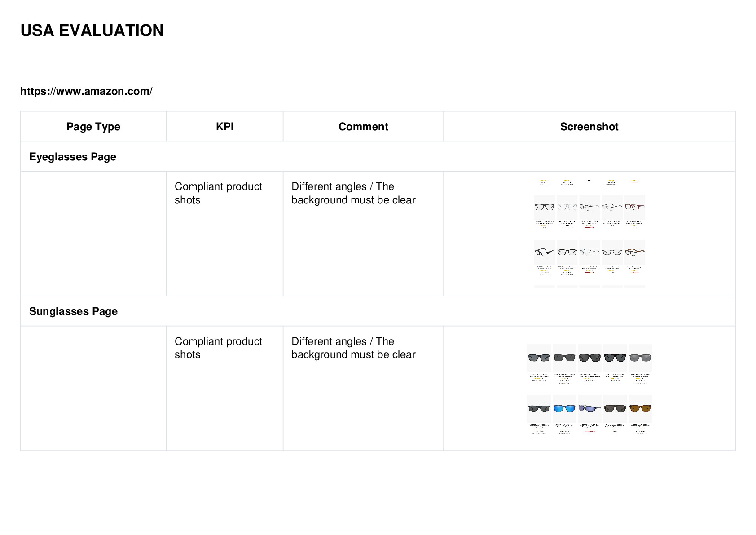The image size is (756, 535).
Task: Click the purple lens sunglasses thumbnail
Action: [589, 408]
